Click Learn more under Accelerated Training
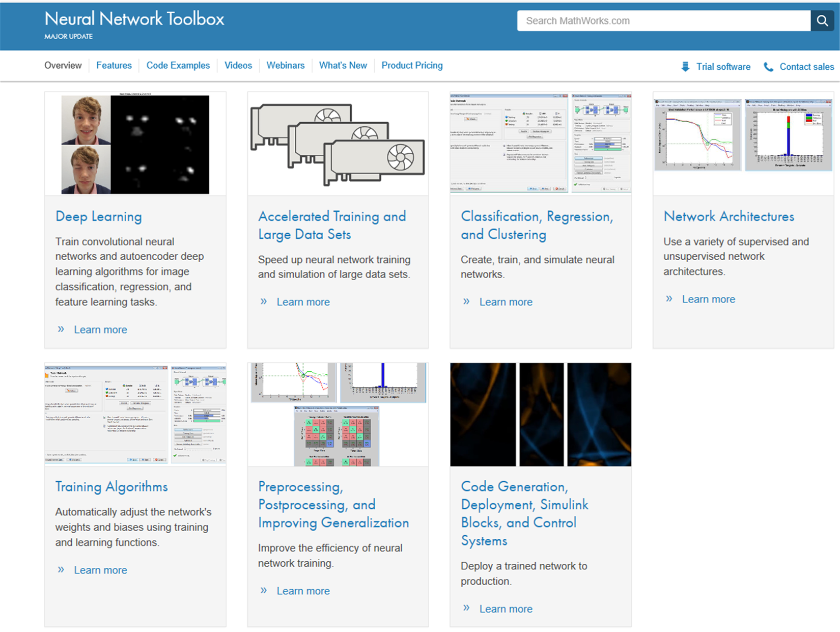Screen dimensions: 840x632 click(x=303, y=302)
